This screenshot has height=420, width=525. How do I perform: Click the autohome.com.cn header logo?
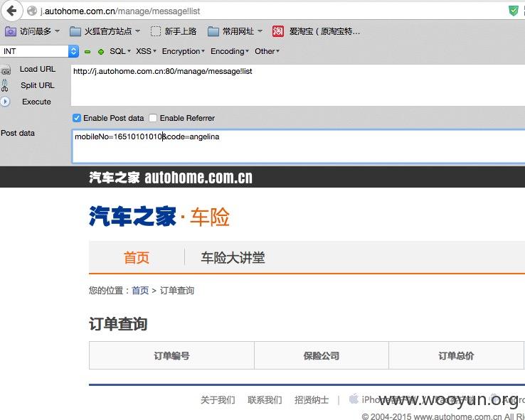click(171, 177)
